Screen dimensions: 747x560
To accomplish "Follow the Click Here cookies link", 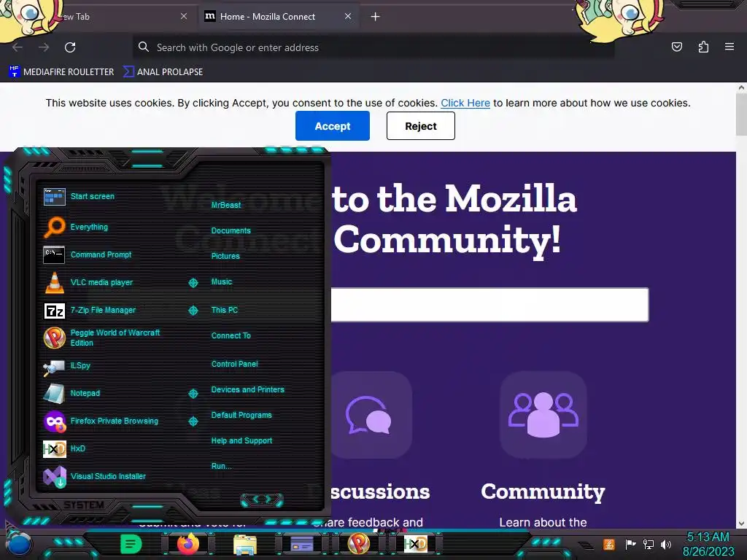I will coord(465,103).
